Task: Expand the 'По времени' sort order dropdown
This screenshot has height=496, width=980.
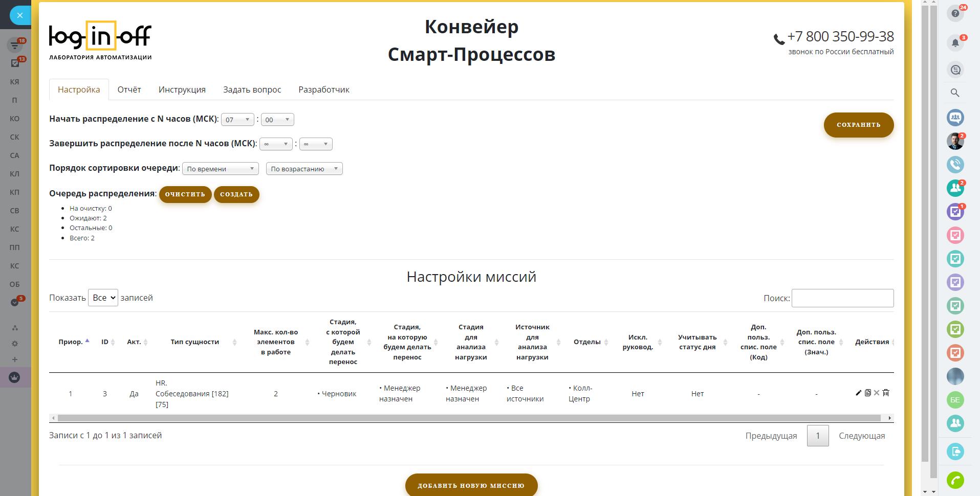Action: pos(220,169)
